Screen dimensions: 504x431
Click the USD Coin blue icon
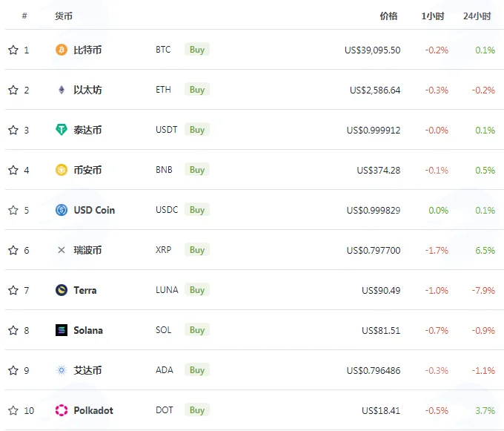62,210
